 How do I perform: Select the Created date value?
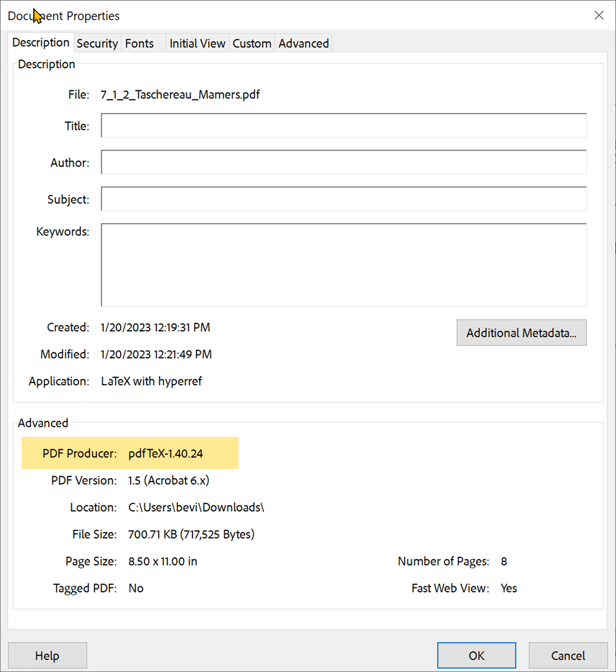155,327
